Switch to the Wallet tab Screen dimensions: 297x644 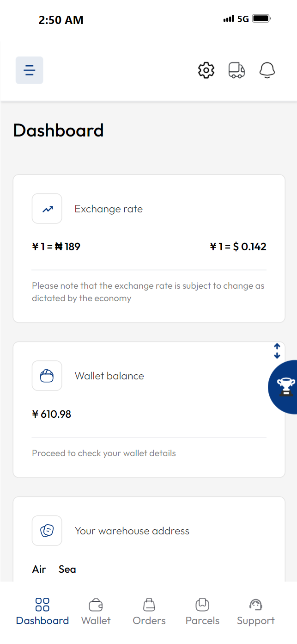tap(96, 612)
